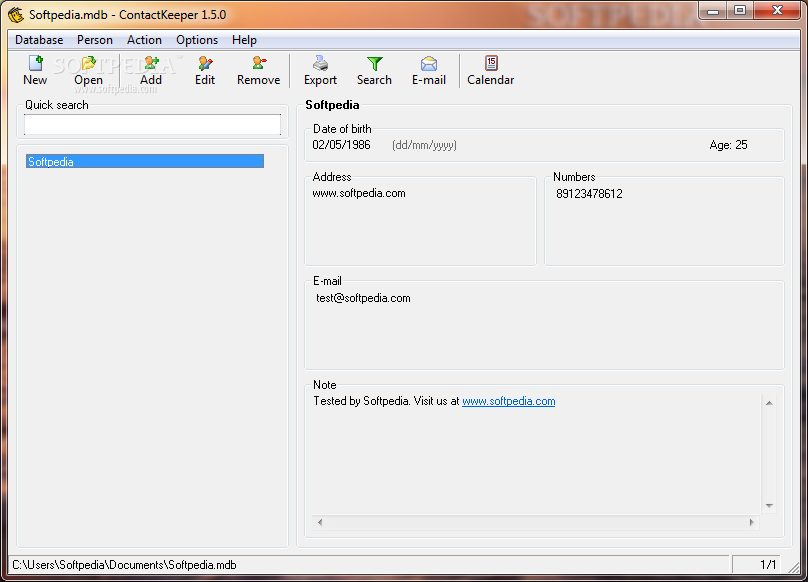Remove the selected person
The image size is (808, 582).
(x=258, y=70)
